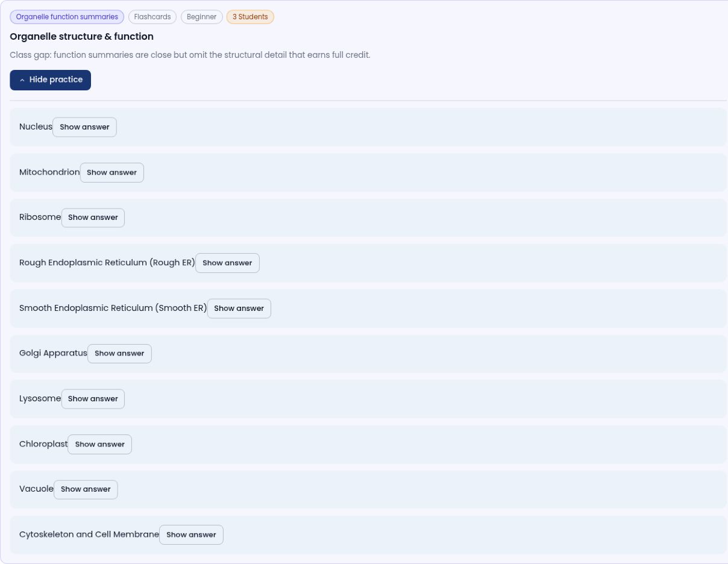
Task: Click the Chloroplast term label
Action: [43, 444]
